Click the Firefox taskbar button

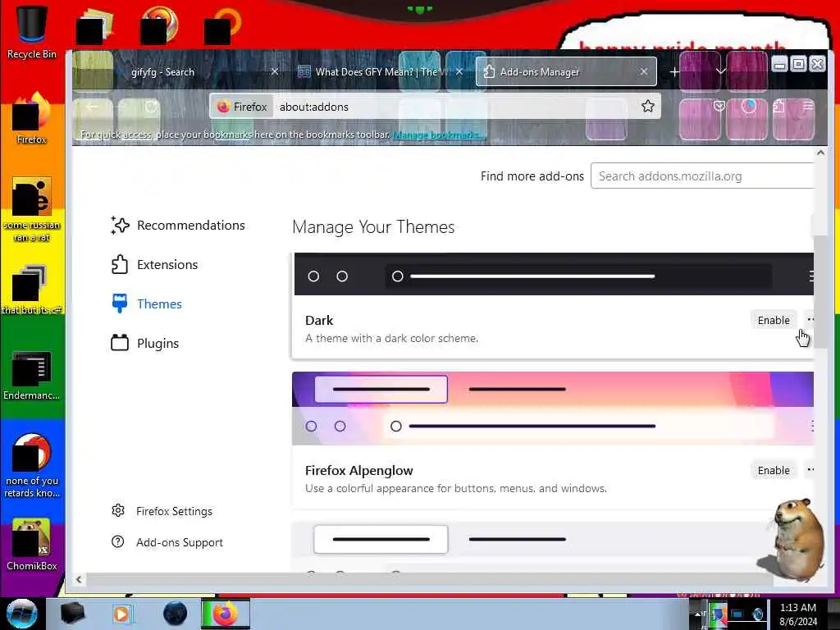(x=226, y=614)
